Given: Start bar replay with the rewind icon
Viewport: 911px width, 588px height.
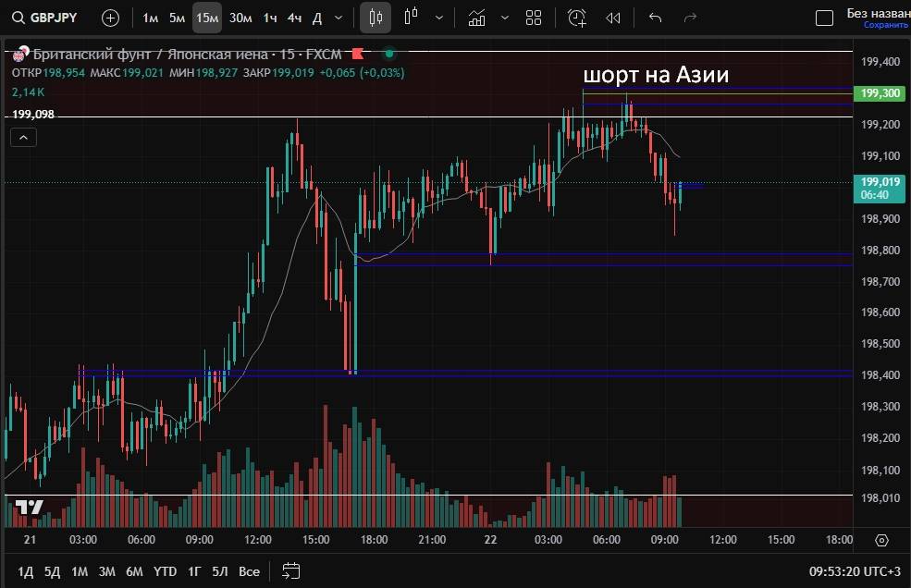Looking at the screenshot, I should coord(612,18).
